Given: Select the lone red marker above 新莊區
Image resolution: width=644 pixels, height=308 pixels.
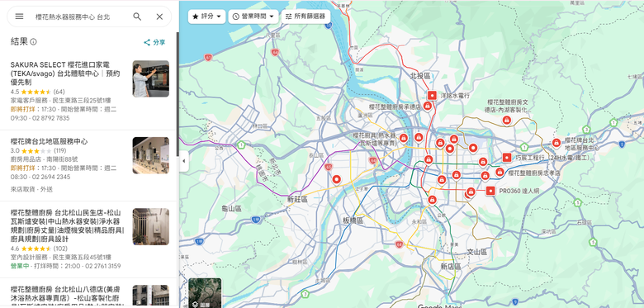Looking at the screenshot, I should point(336,179).
